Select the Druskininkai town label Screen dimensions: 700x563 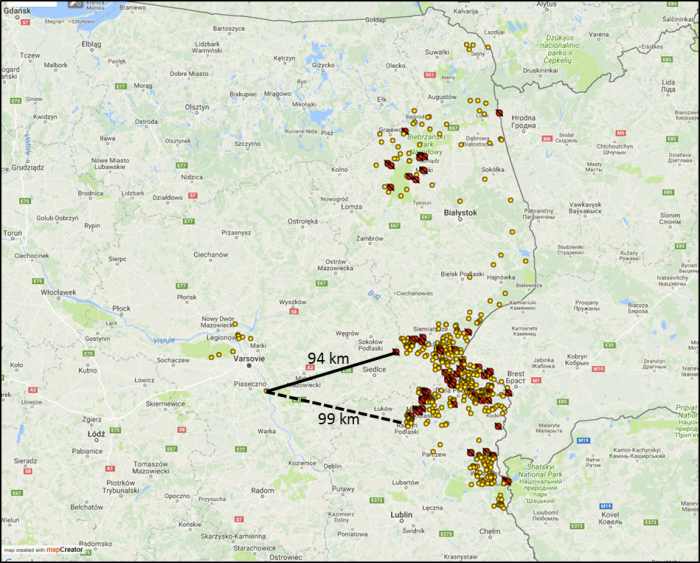(x=540, y=70)
